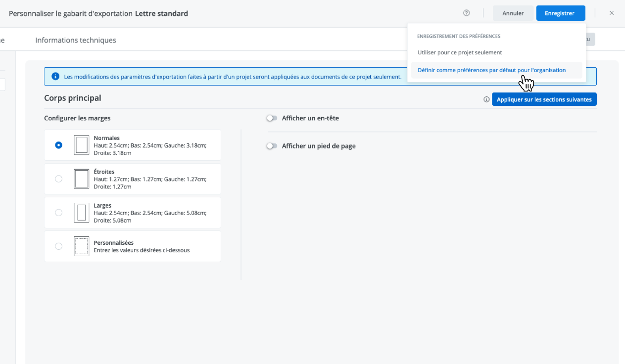The height and width of the screenshot is (364, 625).
Task: Pick the Personnalisées margins radio button
Action: 59,246
